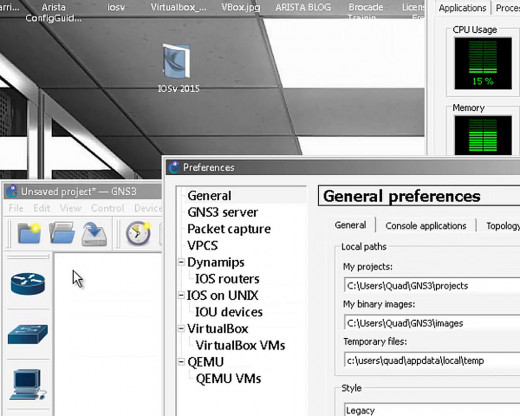The image size is (520, 416).
Task: Click the snapshot clock icon in GNS3 toolbar
Action: pyautogui.click(x=138, y=233)
